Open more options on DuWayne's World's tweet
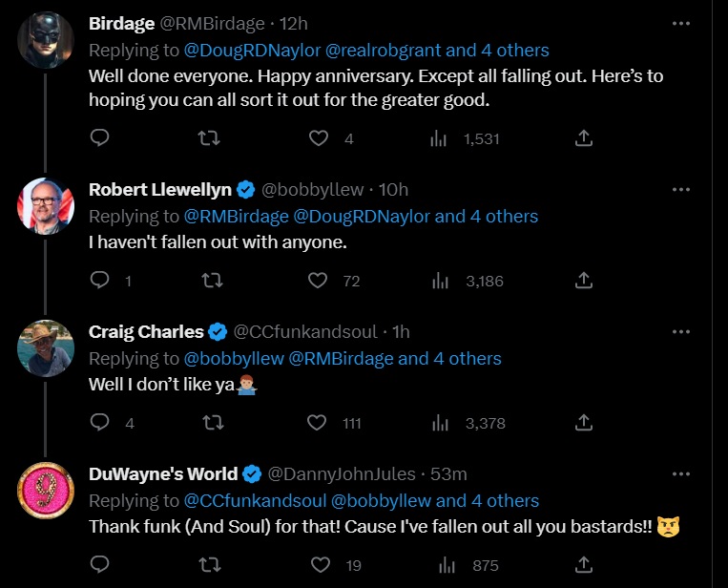The width and height of the screenshot is (728, 588). click(x=680, y=473)
